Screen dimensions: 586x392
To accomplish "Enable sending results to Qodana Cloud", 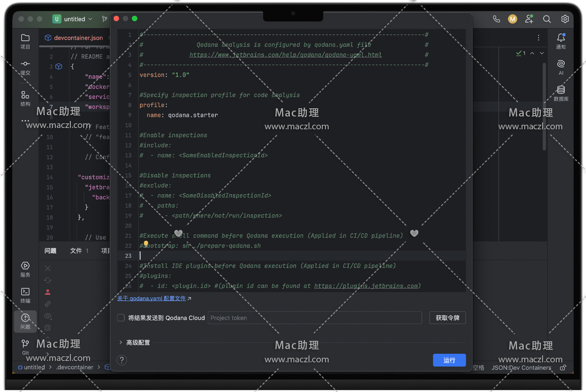I will click(121, 318).
